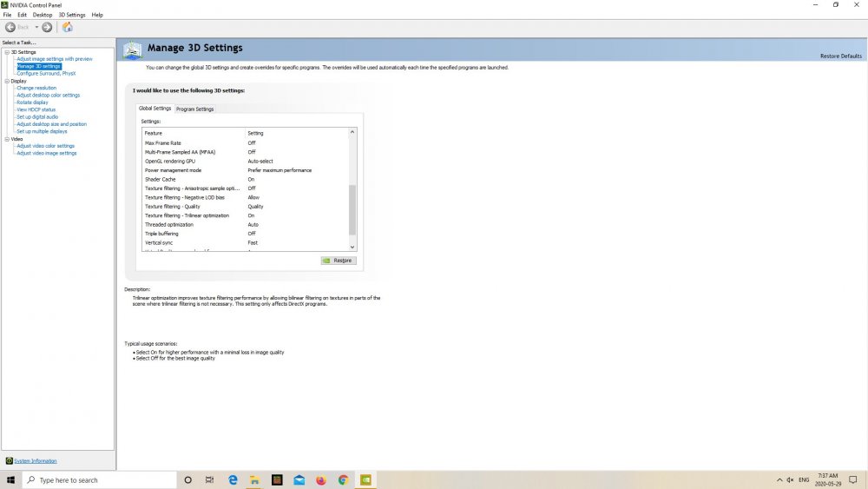Open the Edit menu
868x489 pixels.
point(23,15)
